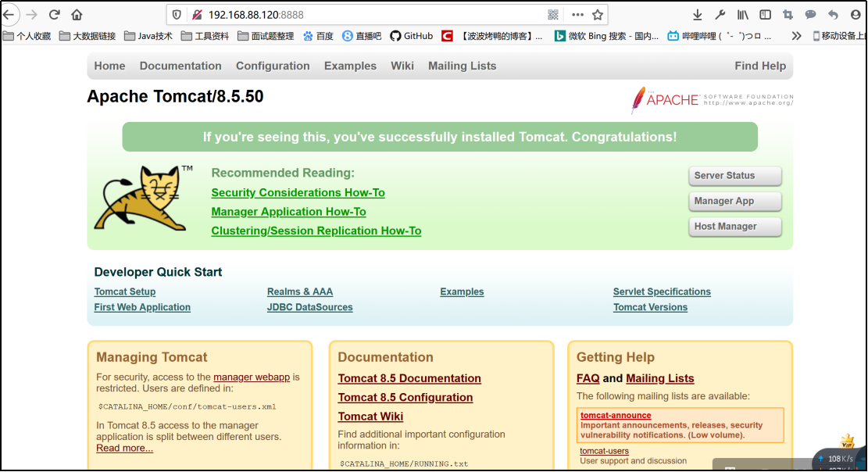Click the Manager App button
Screen dimensions: 868x472
pyautogui.click(x=735, y=201)
